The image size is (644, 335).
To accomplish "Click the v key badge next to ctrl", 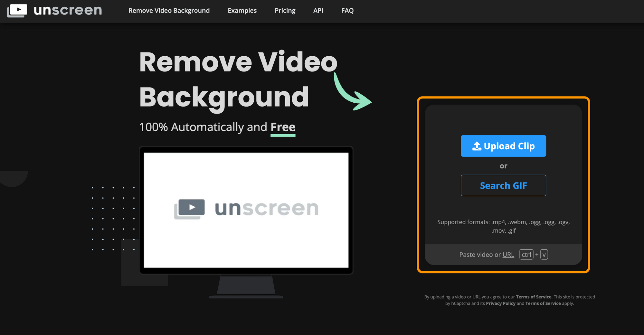I will coord(544,255).
